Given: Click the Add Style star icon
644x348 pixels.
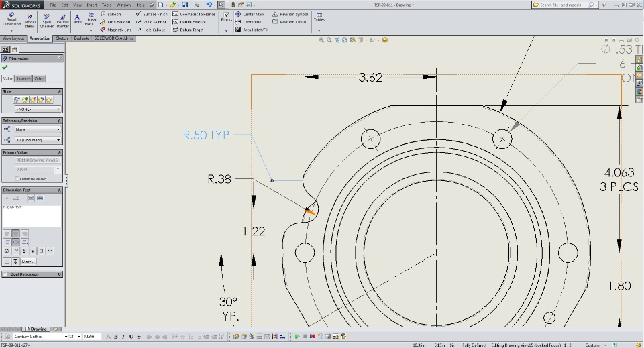Looking at the screenshot, I should tap(25, 100).
